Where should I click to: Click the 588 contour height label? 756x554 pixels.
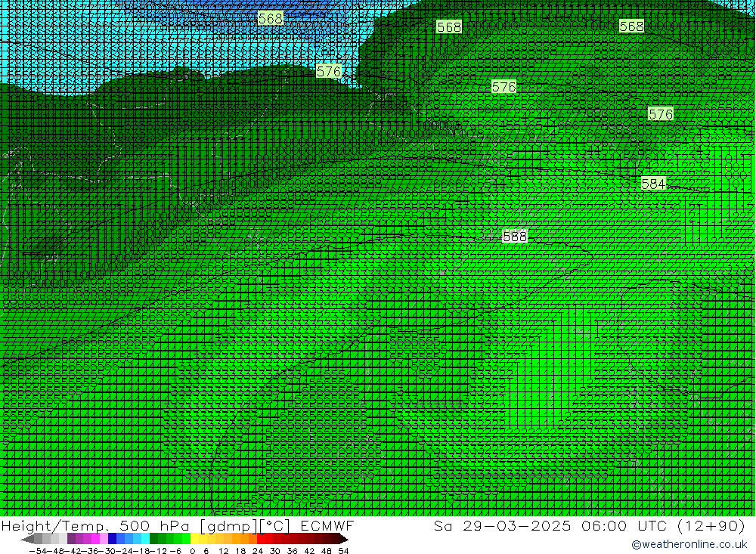tap(514, 237)
